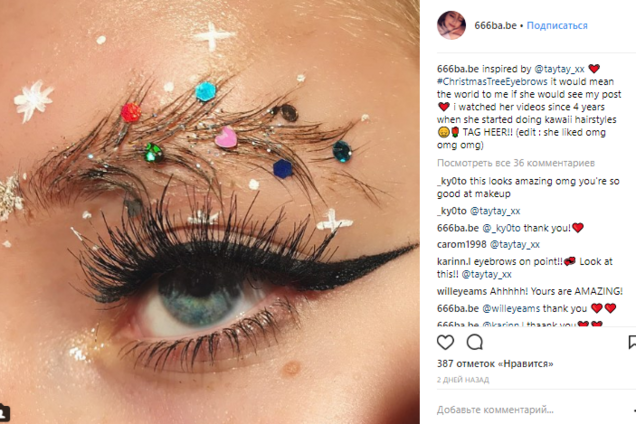Click the Christmas eyebrow photo
The height and width of the screenshot is (424, 636).
pos(210,212)
